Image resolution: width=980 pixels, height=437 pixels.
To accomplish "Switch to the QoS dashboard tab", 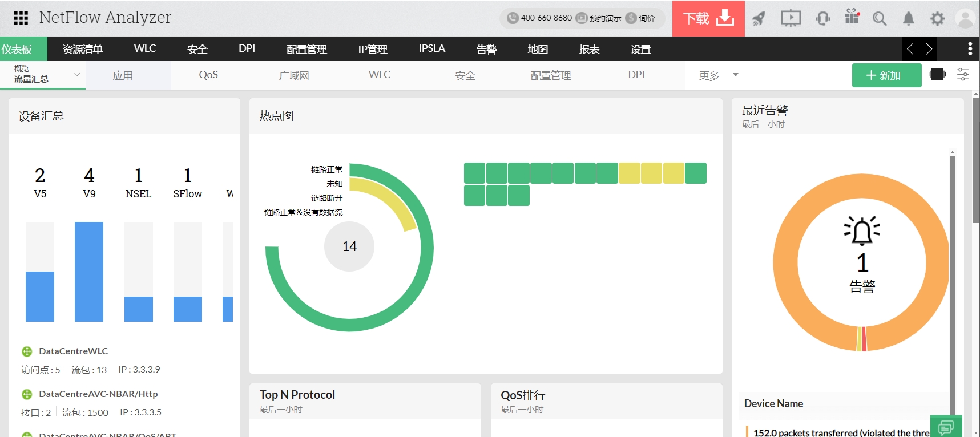I will 208,75.
